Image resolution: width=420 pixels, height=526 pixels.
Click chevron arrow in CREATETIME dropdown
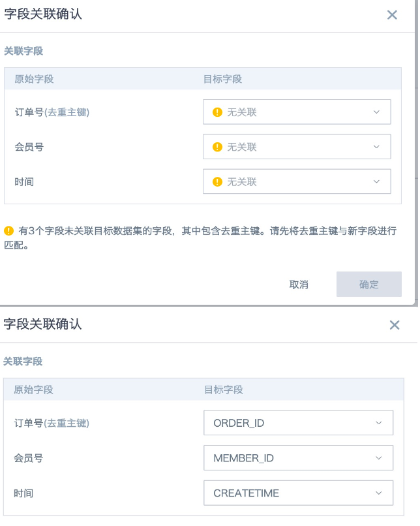[378, 493]
